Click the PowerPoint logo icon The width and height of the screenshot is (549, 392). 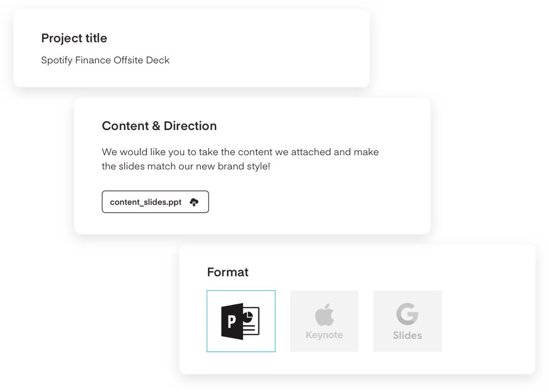[x=240, y=322]
